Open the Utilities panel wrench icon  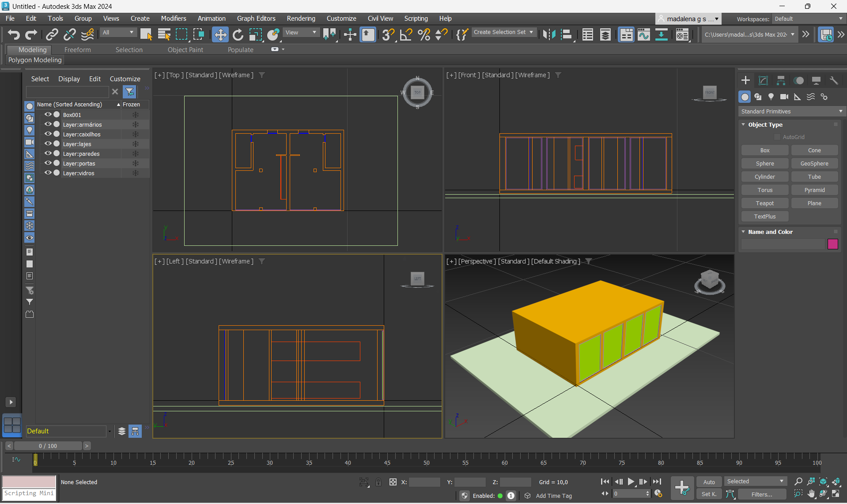coord(834,80)
